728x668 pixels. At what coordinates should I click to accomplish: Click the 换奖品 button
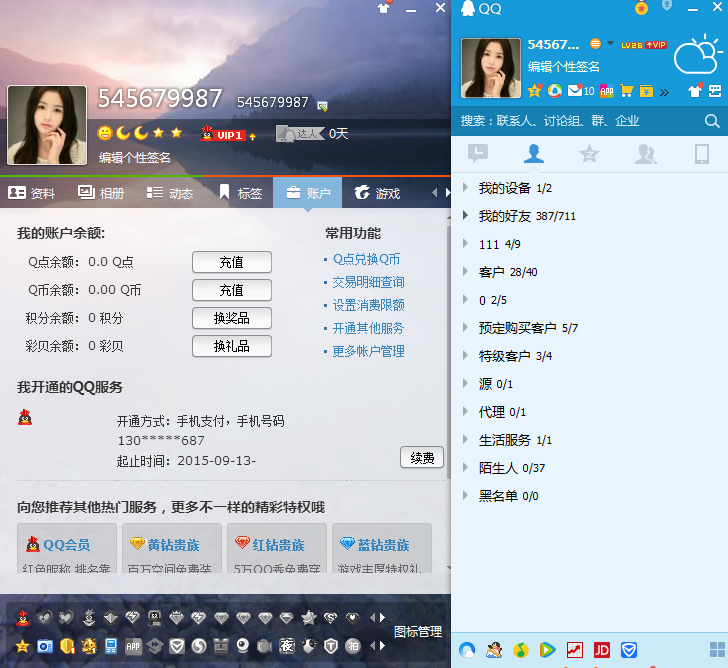click(x=232, y=318)
